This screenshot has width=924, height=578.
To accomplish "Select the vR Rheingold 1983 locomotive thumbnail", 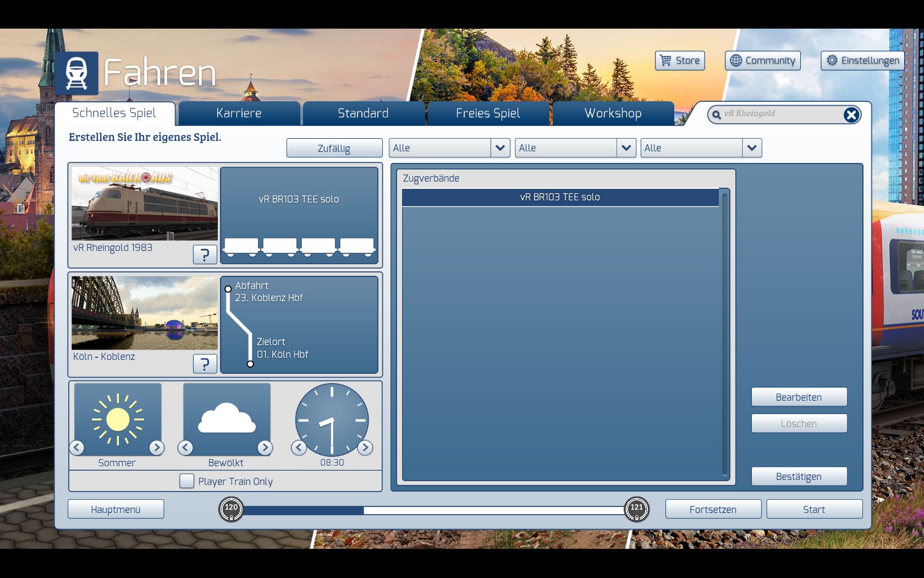I will coord(145,204).
